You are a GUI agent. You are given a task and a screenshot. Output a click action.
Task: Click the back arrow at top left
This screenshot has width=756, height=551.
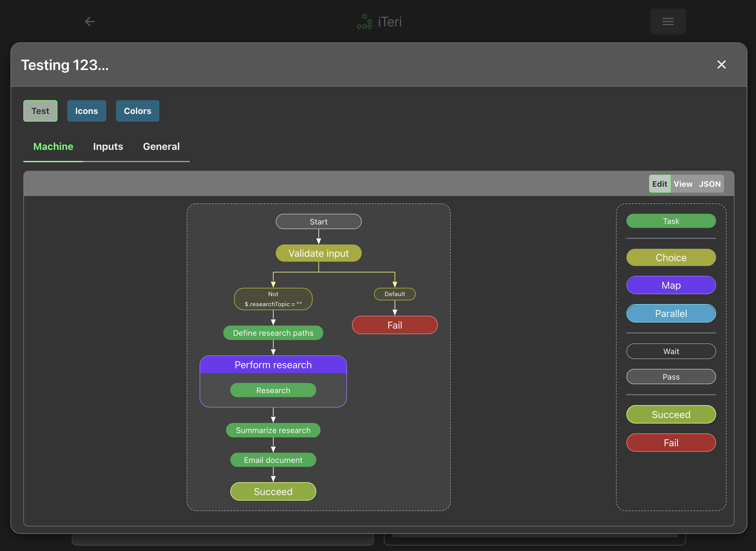pos(89,21)
